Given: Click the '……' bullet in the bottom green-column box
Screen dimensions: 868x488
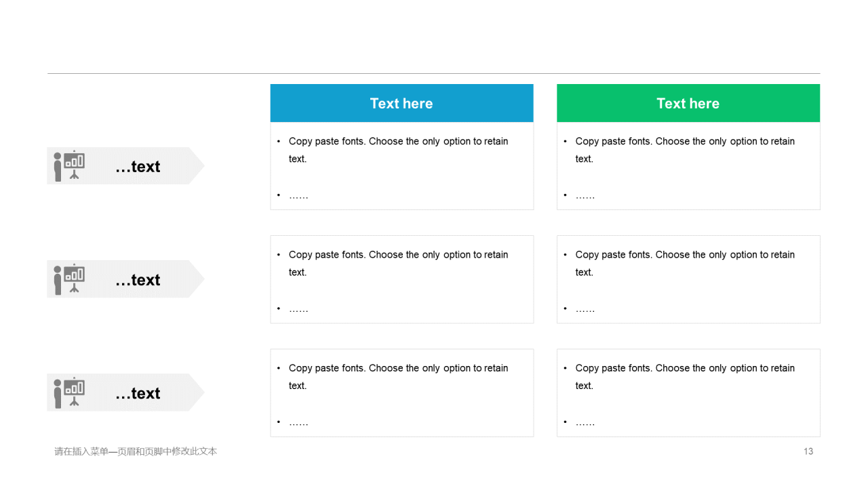Looking at the screenshot, I should coord(585,422).
